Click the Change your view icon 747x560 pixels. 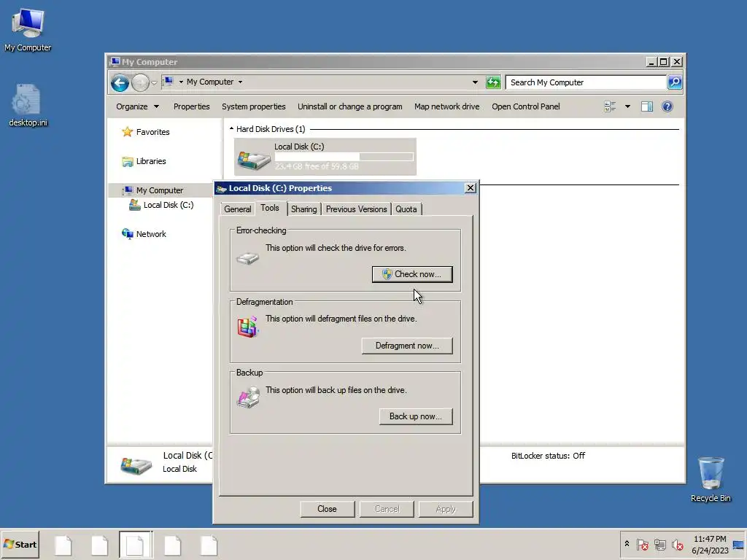click(610, 106)
